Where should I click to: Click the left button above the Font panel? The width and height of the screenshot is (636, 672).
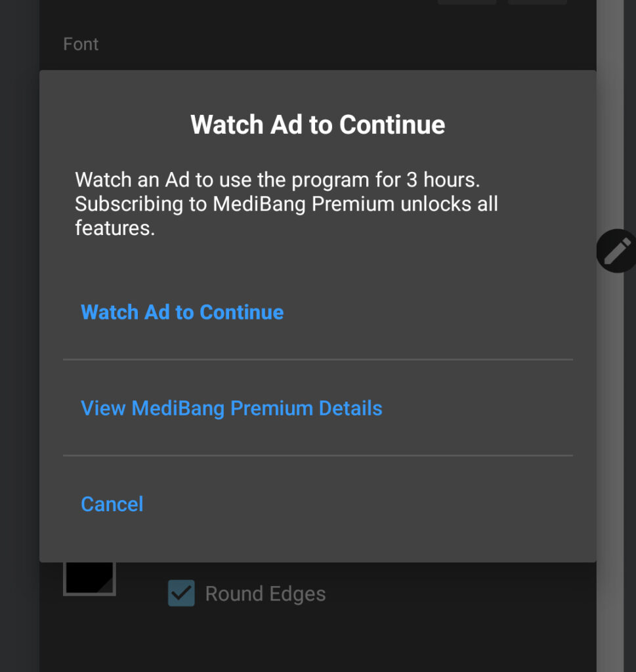pos(467,3)
